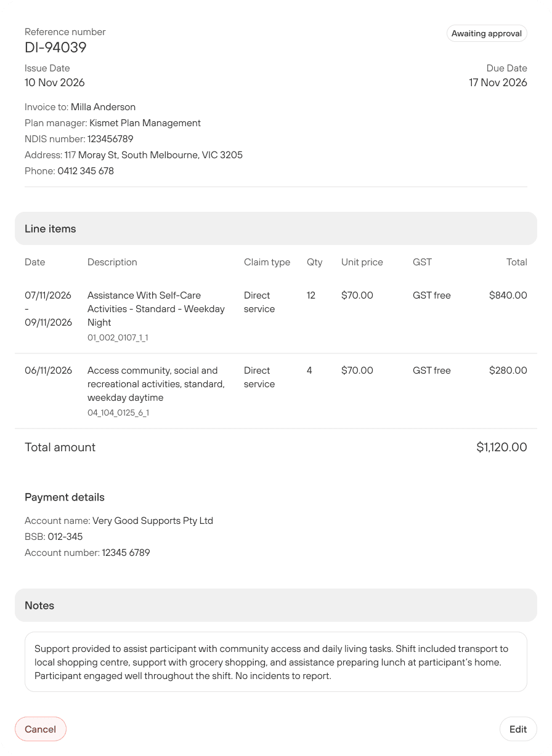The image size is (552, 756).
Task: Select the $280.00 line total
Action: (x=508, y=370)
